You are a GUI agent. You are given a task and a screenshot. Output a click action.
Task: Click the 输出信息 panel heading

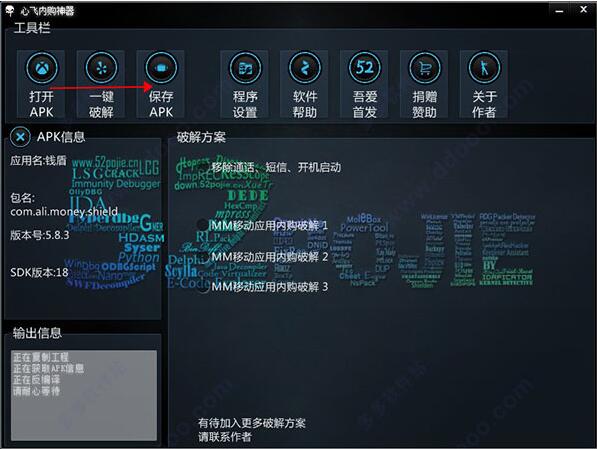point(37,333)
